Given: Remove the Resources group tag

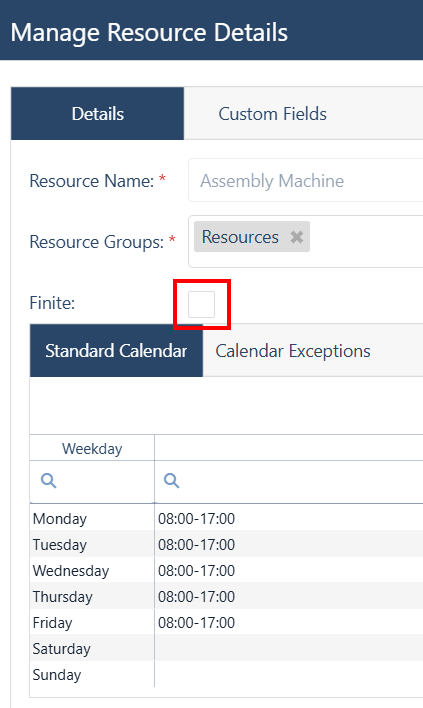Looking at the screenshot, I should tap(297, 237).
